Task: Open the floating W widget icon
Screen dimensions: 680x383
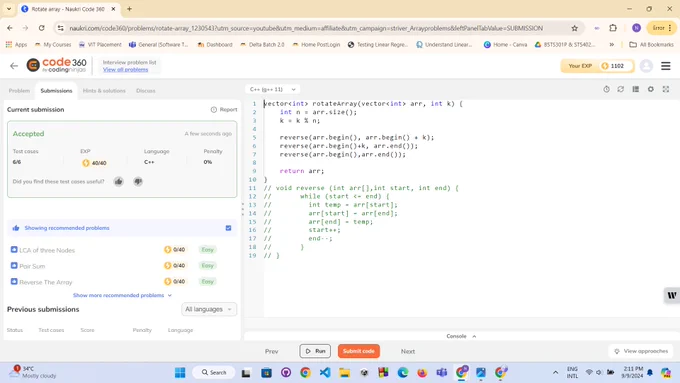Action: pyautogui.click(x=672, y=295)
